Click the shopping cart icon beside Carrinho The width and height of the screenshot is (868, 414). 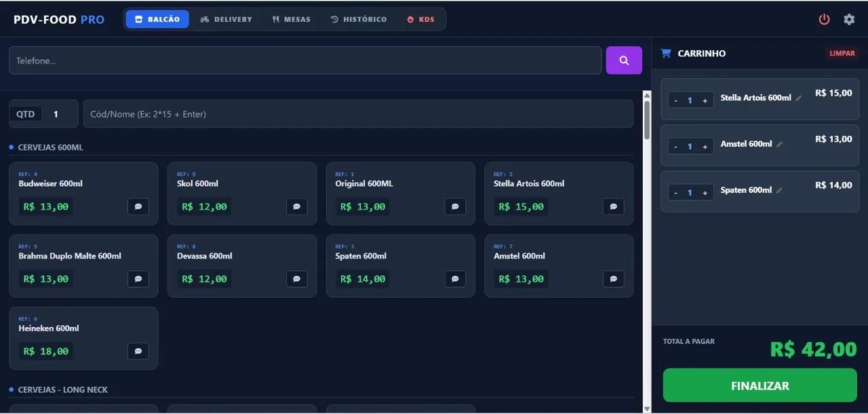666,53
